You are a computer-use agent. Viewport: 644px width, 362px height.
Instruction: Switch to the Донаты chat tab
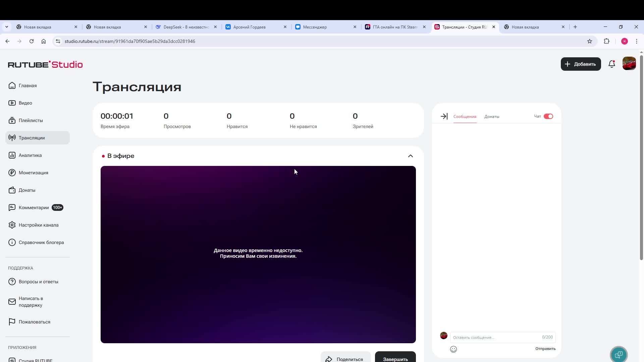[491, 117]
